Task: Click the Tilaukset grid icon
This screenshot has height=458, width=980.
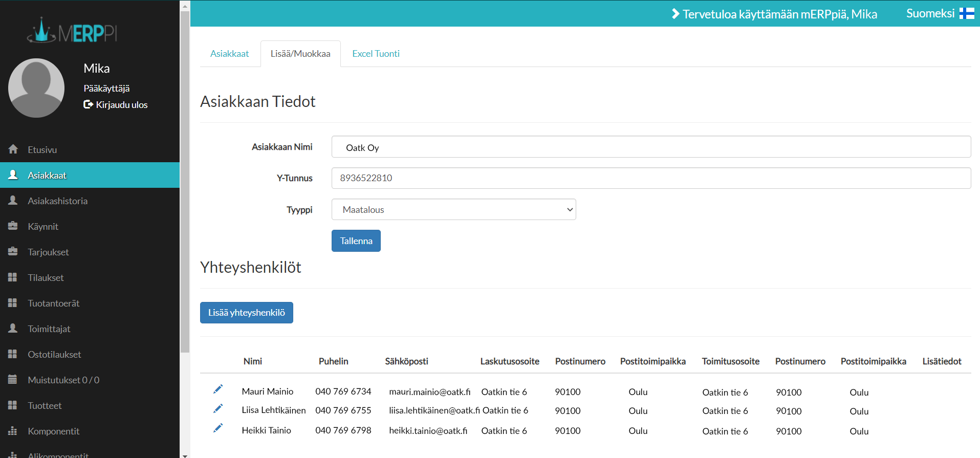Action: 13,277
